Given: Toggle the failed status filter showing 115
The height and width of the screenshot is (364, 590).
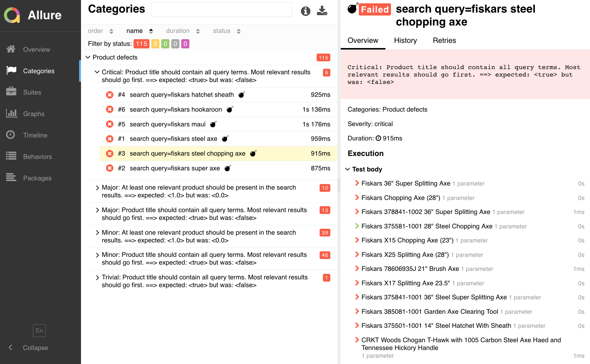Looking at the screenshot, I should pos(141,44).
